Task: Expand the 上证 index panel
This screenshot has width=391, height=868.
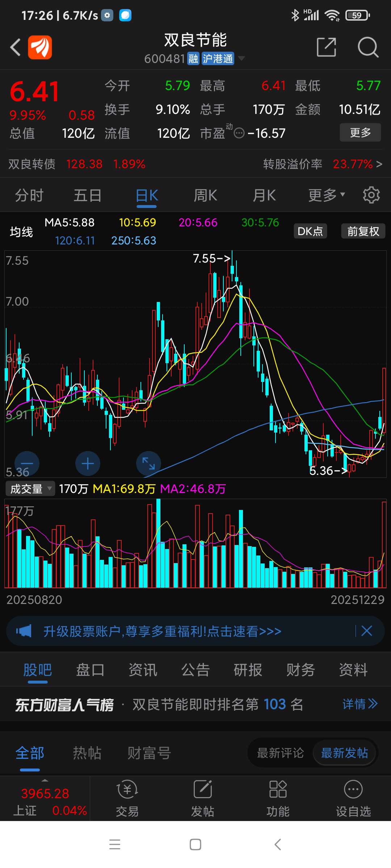Action: pyautogui.click(x=45, y=798)
